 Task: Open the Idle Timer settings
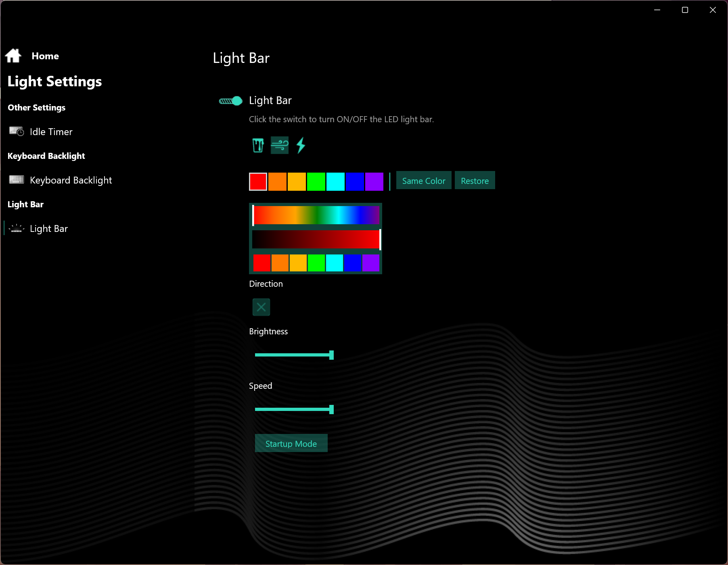click(x=51, y=132)
